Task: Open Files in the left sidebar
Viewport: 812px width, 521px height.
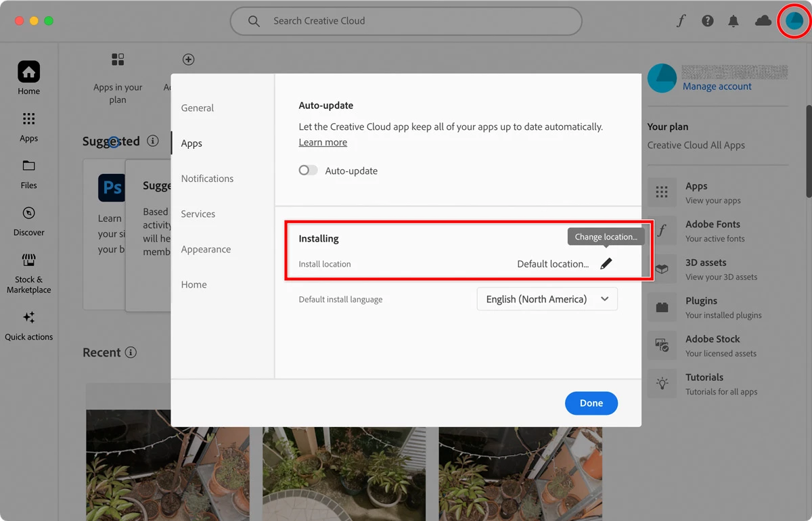Action: point(28,174)
